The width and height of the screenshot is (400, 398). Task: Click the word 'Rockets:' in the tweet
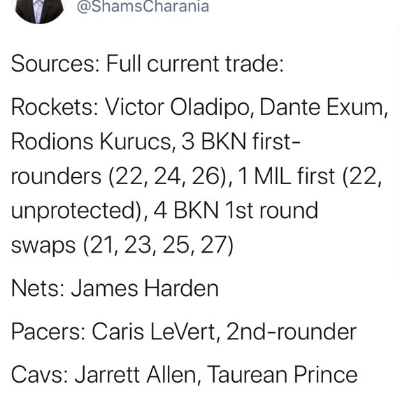pos(55,108)
